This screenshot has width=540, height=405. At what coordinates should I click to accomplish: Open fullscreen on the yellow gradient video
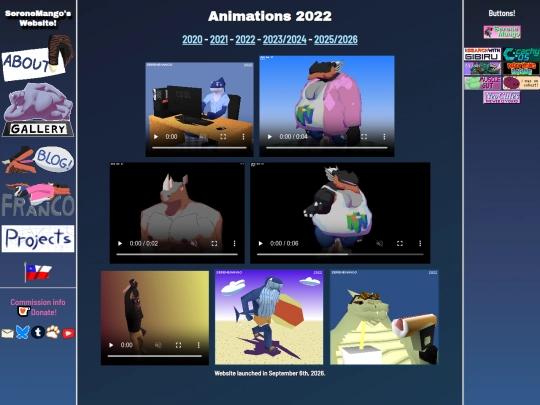point(178,345)
